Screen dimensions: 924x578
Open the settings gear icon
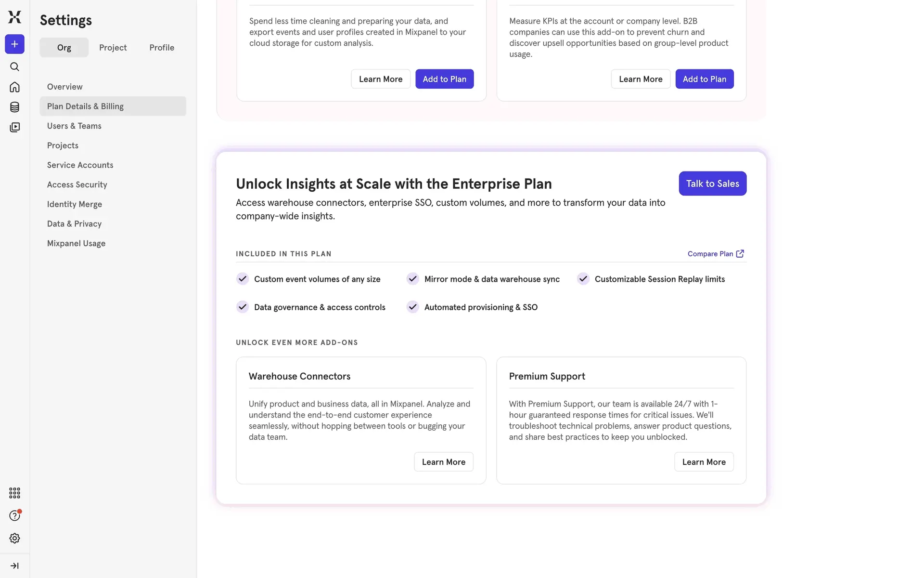pos(14,538)
